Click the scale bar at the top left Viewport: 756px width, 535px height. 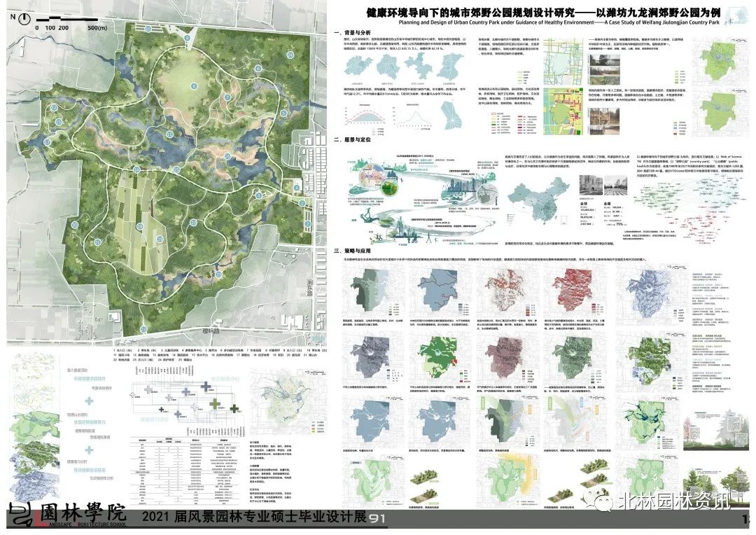[70, 20]
